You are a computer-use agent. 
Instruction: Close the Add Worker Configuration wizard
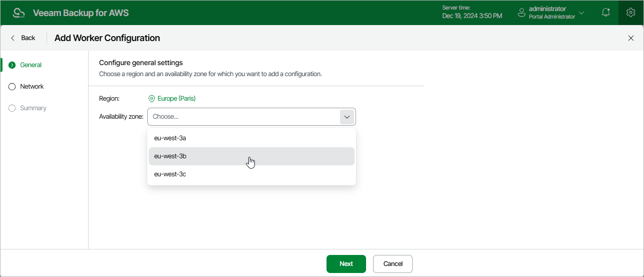[x=631, y=38]
